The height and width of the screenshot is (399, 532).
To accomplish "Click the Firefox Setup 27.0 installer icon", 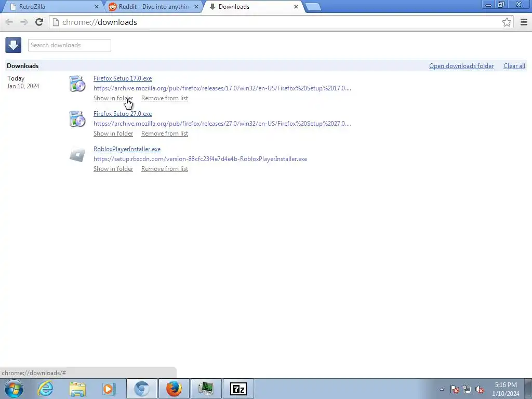I will click(x=77, y=119).
